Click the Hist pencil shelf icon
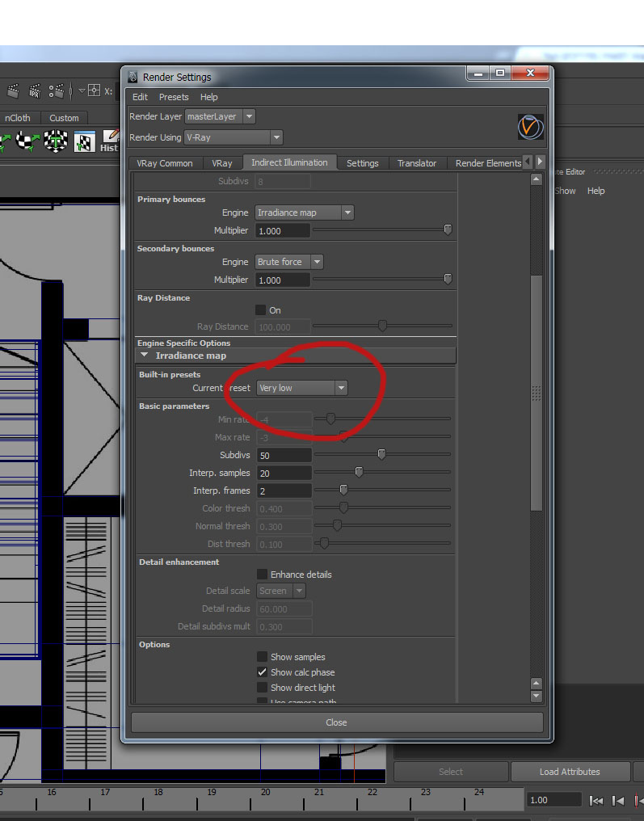 tap(110, 141)
